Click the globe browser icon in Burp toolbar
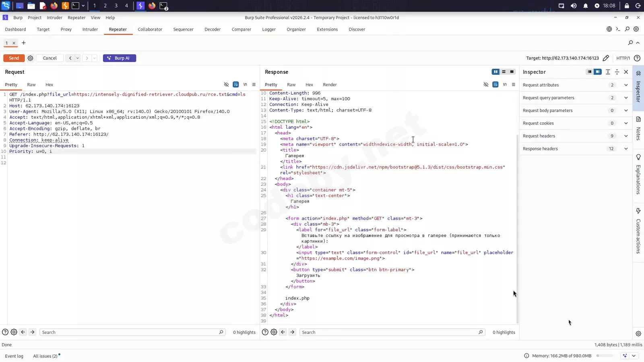The width and height of the screenshot is (644, 362). tap(609, 29)
